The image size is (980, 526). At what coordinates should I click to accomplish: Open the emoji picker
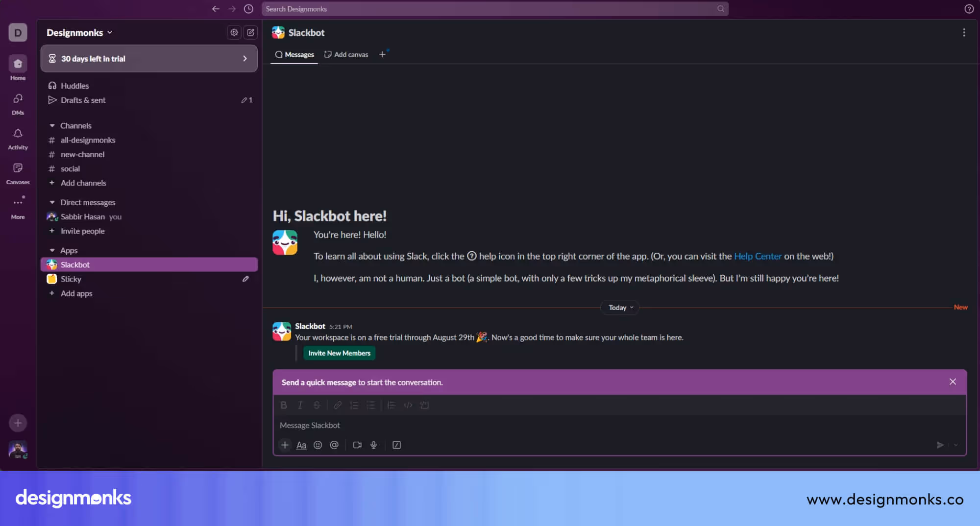[318, 445]
